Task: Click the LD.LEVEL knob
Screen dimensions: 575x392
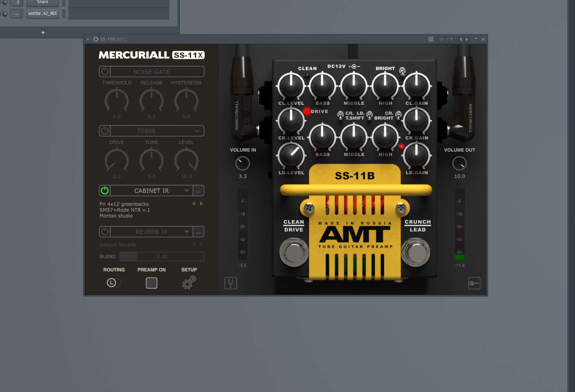Action: 291,155
